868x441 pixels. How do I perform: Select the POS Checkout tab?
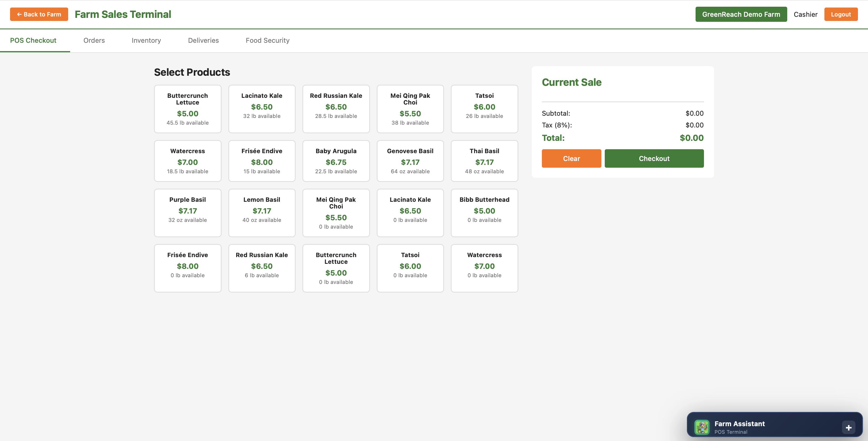[33, 41]
